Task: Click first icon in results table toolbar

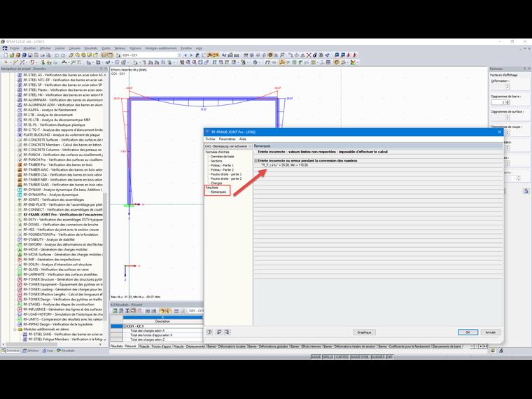Action: (115, 311)
